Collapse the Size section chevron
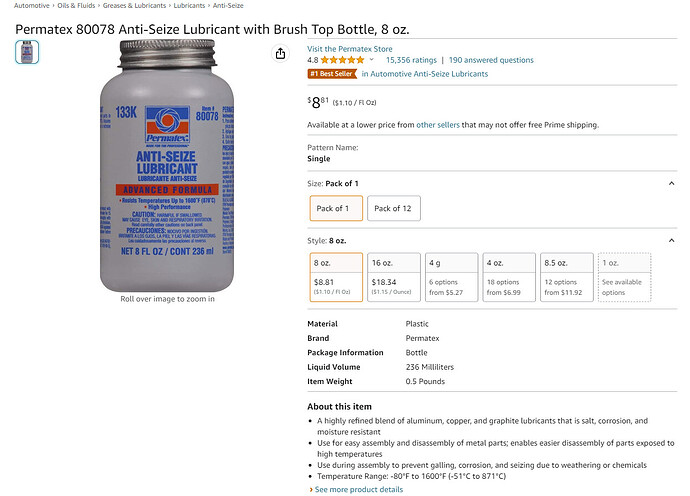The height and width of the screenshot is (496, 690). click(x=671, y=184)
